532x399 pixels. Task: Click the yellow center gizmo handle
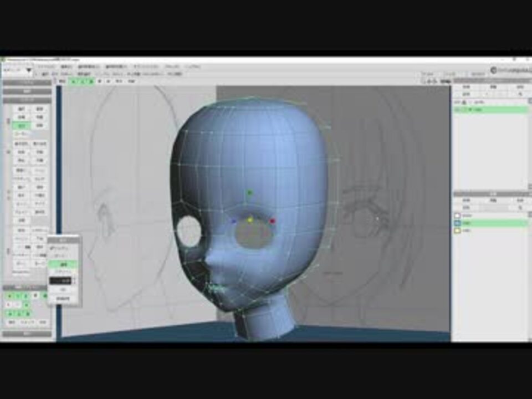coord(250,220)
